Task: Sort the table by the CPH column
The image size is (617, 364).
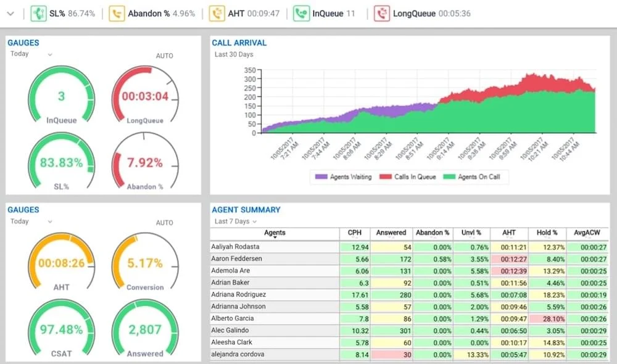Action: 354,233
